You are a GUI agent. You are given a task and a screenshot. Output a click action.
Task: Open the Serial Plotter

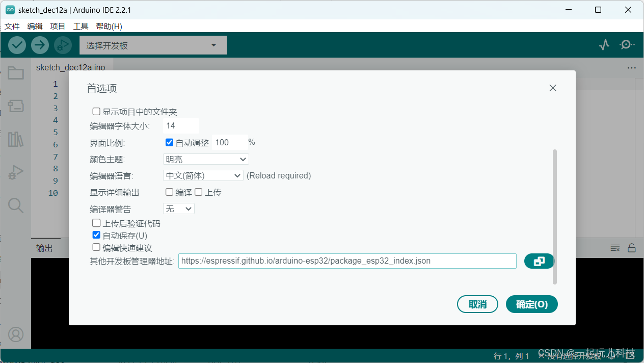point(604,45)
